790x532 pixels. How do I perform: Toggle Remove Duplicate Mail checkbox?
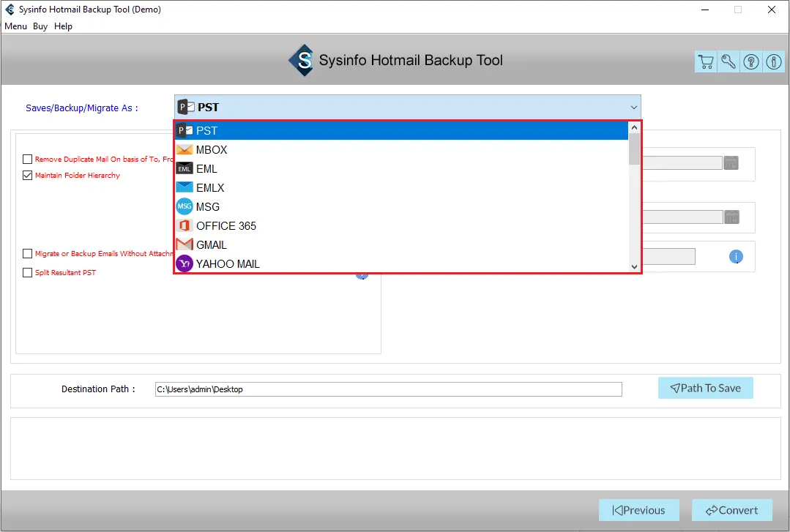coord(28,160)
